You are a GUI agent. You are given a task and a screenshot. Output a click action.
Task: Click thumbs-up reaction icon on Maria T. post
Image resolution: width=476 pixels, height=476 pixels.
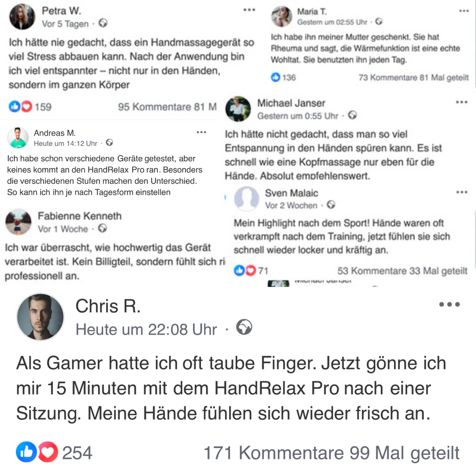[x=275, y=77]
